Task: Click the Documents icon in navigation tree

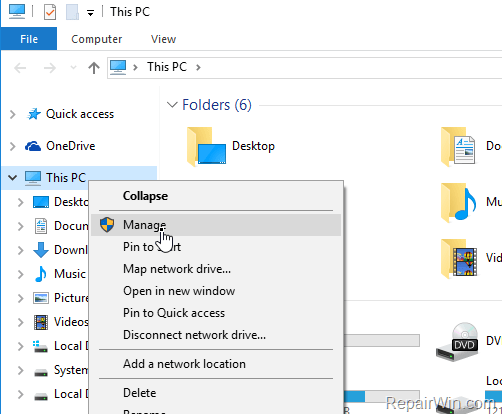Action: (41, 226)
